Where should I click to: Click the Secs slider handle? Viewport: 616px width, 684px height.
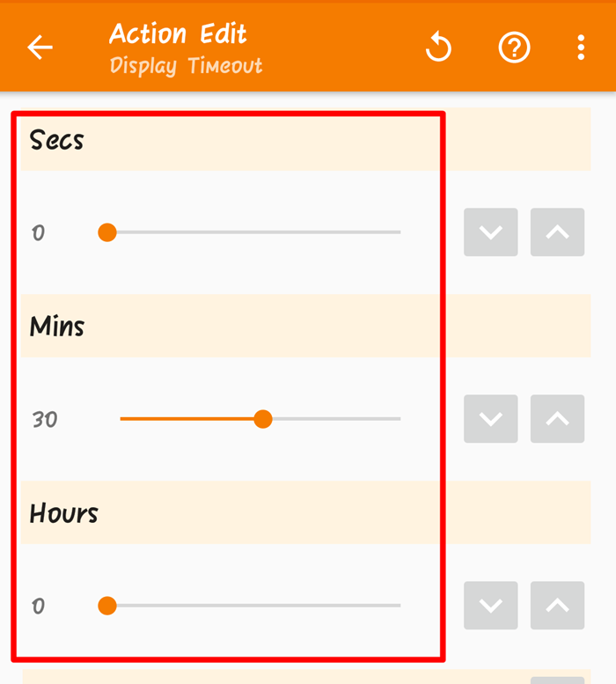[x=107, y=232]
